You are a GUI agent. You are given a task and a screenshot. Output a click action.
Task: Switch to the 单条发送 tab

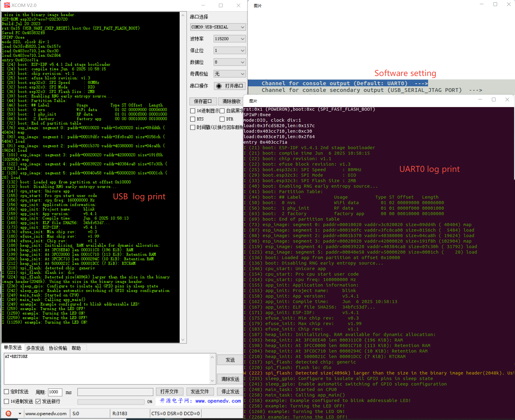pos(13,348)
